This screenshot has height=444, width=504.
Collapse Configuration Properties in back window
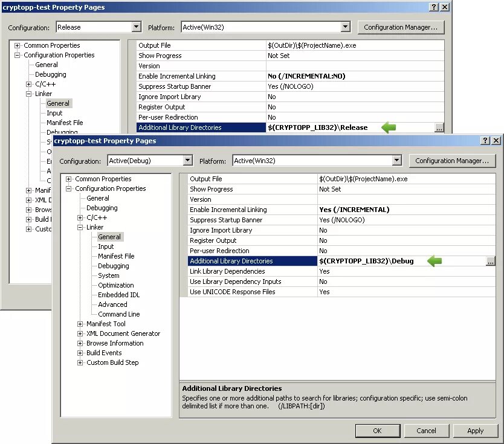pos(17,55)
